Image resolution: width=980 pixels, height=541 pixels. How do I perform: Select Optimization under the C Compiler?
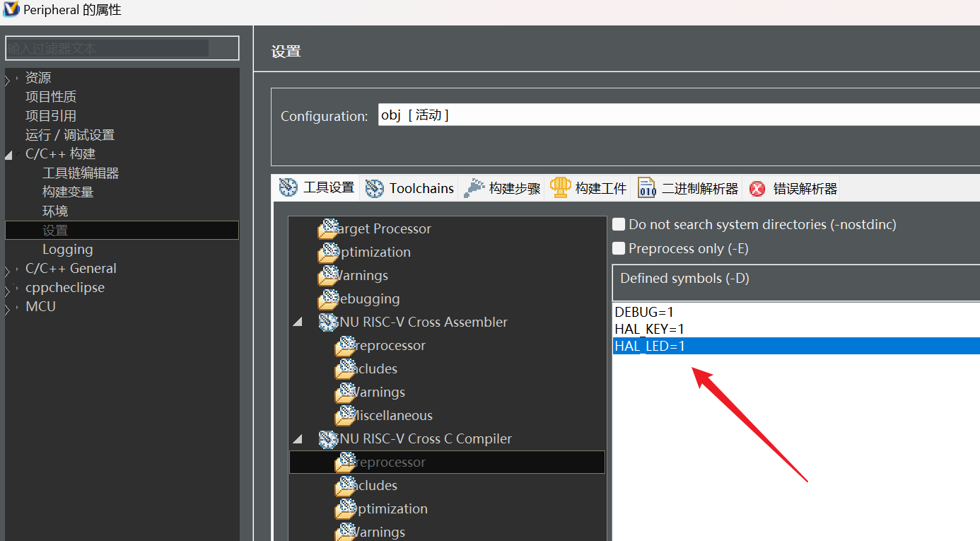click(x=390, y=508)
